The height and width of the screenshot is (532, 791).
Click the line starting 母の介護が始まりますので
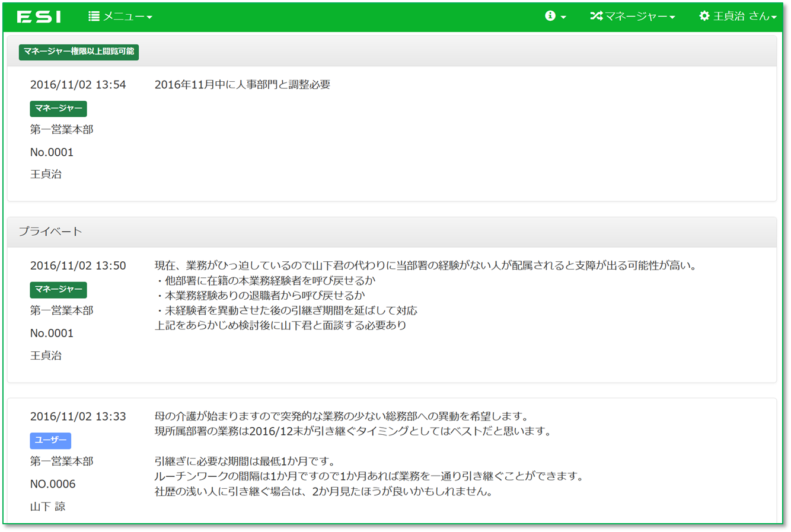(x=342, y=416)
